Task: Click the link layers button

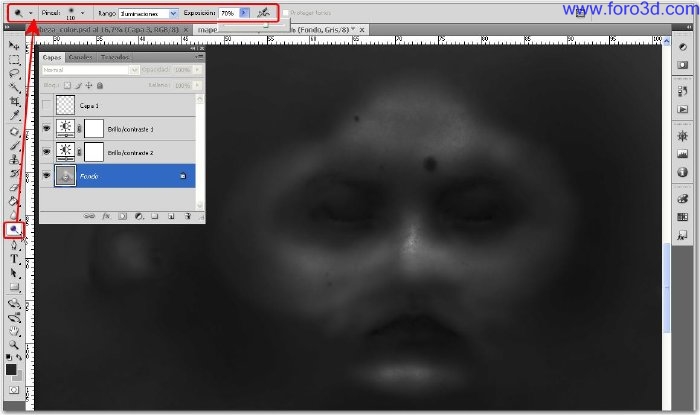Action: (89, 216)
